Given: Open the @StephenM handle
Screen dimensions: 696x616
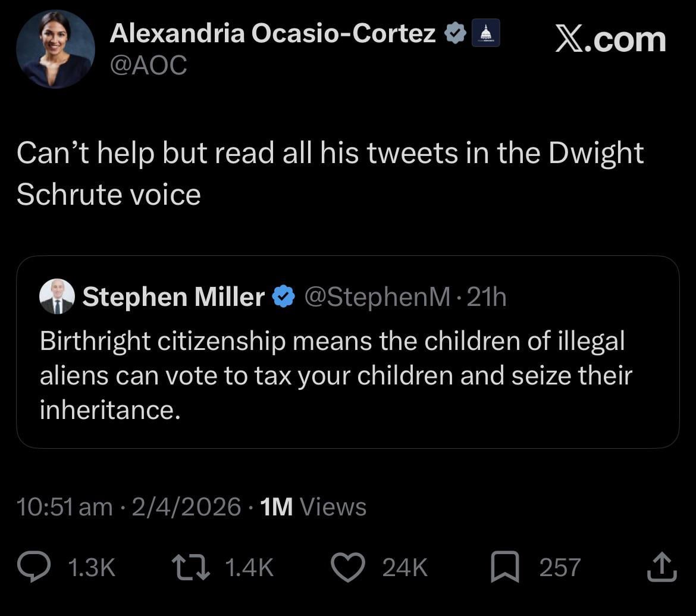Looking at the screenshot, I should [377, 296].
